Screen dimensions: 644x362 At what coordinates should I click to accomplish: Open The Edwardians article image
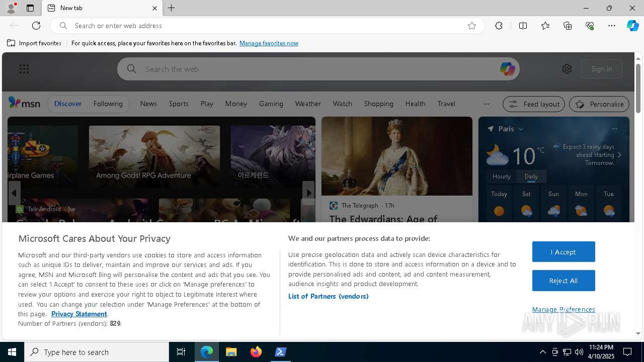396,156
